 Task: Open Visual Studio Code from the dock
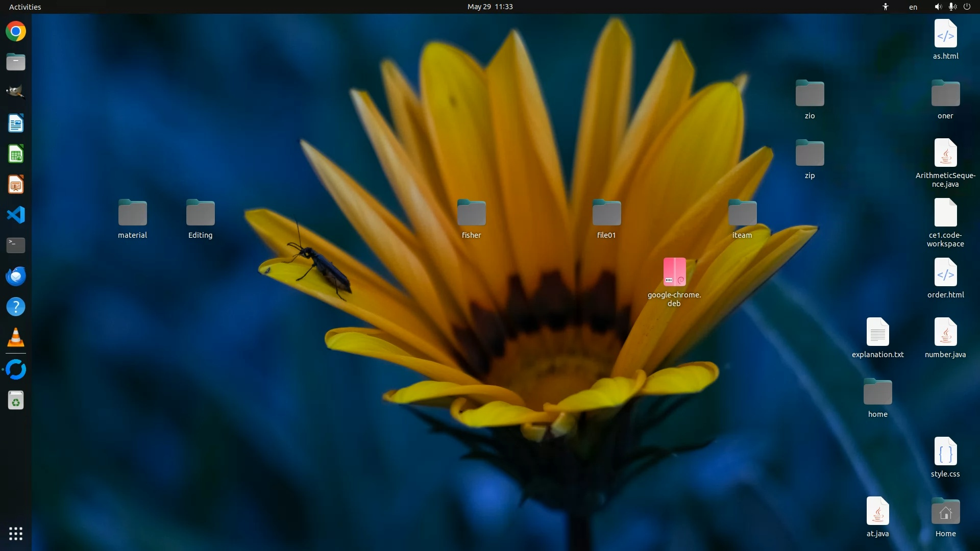coord(16,215)
